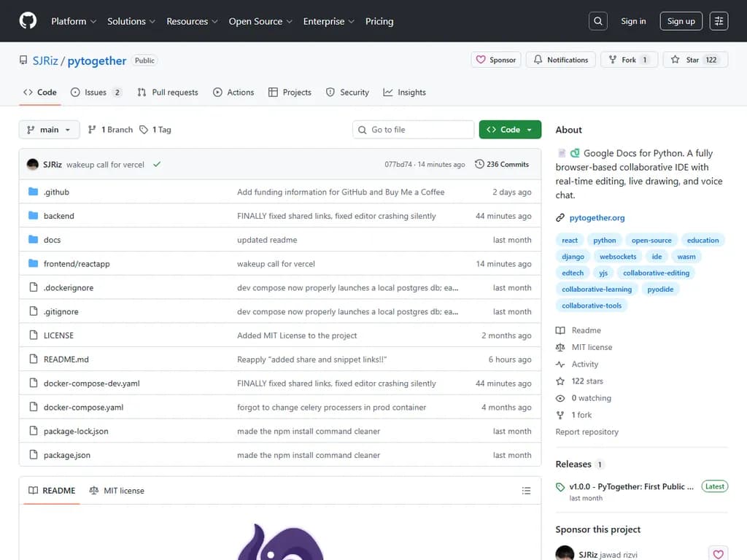Click the Go to file search field

tap(413, 129)
